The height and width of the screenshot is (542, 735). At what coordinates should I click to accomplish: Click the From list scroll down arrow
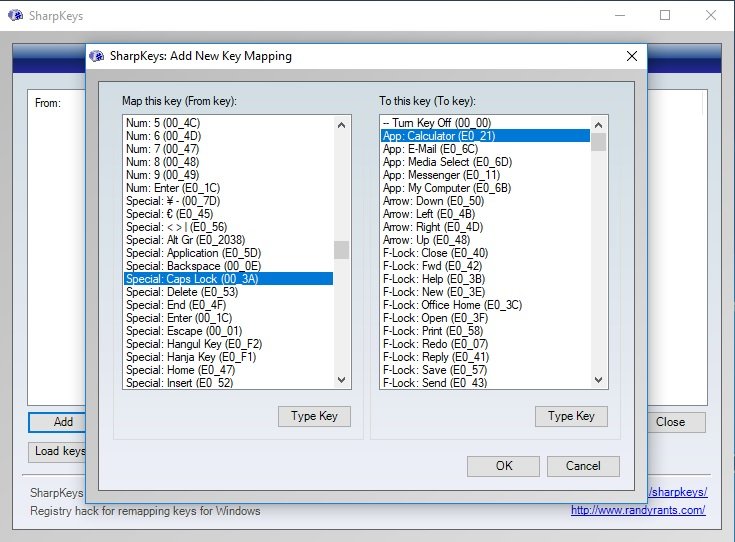pyautogui.click(x=341, y=380)
